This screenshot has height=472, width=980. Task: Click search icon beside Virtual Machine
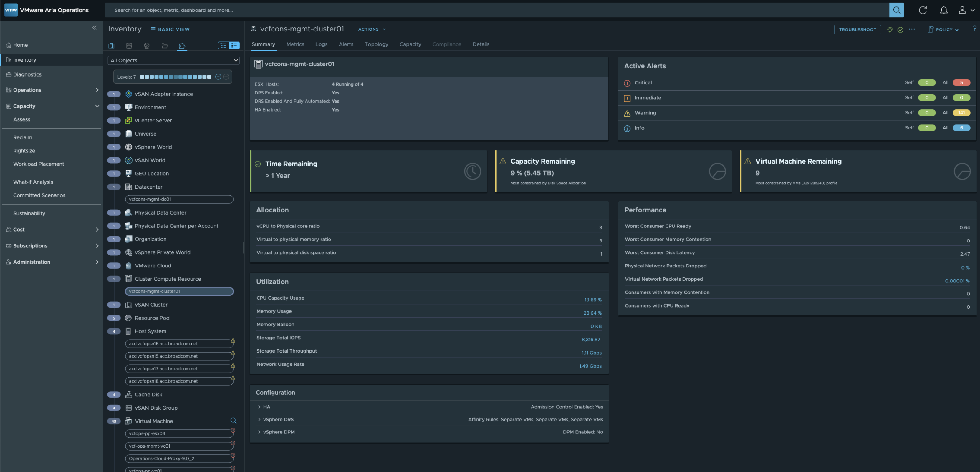[233, 420]
